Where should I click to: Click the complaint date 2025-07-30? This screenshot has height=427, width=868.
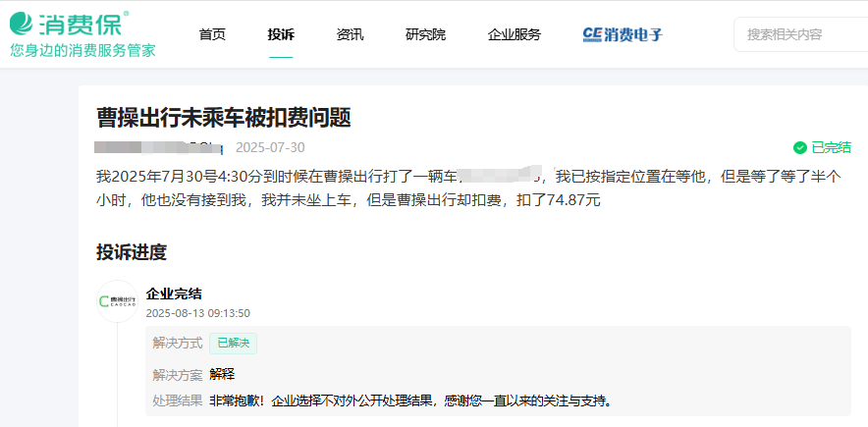click(x=270, y=147)
